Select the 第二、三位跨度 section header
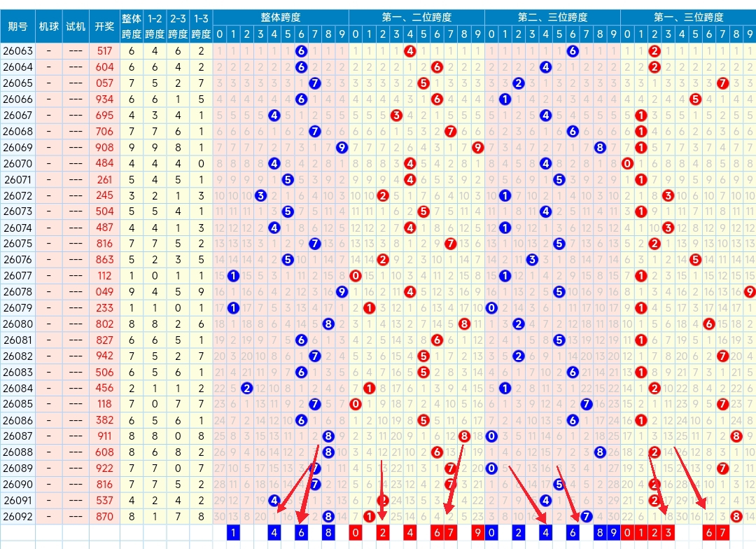The width and height of the screenshot is (756, 549). (x=552, y=18)
